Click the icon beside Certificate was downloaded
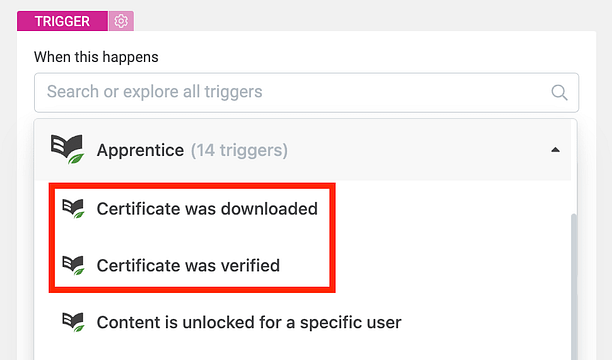This screenshot has height=360, width=612. coord(73,209)
